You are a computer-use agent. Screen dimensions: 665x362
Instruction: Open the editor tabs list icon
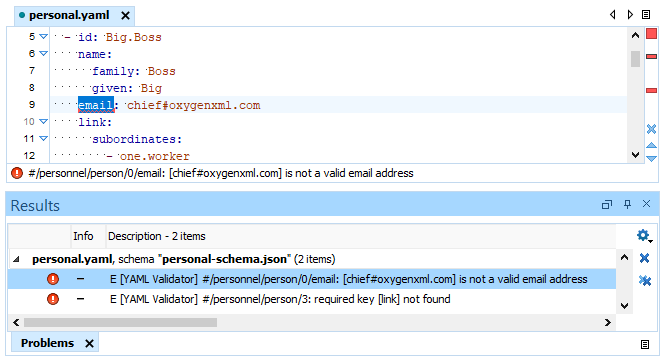pos(646,15)
